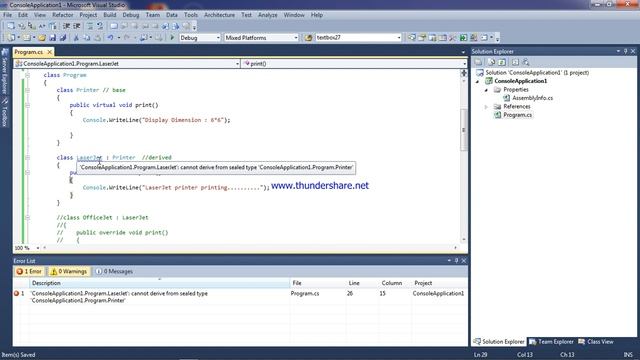
Task: Click the Navigate Backward icon
Action: pos(143,38)
